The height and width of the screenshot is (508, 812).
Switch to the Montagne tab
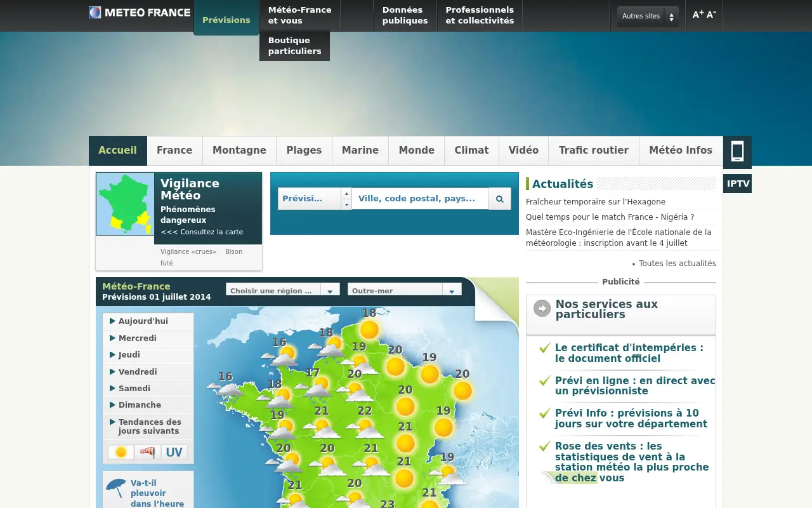[x=239, y=150]
